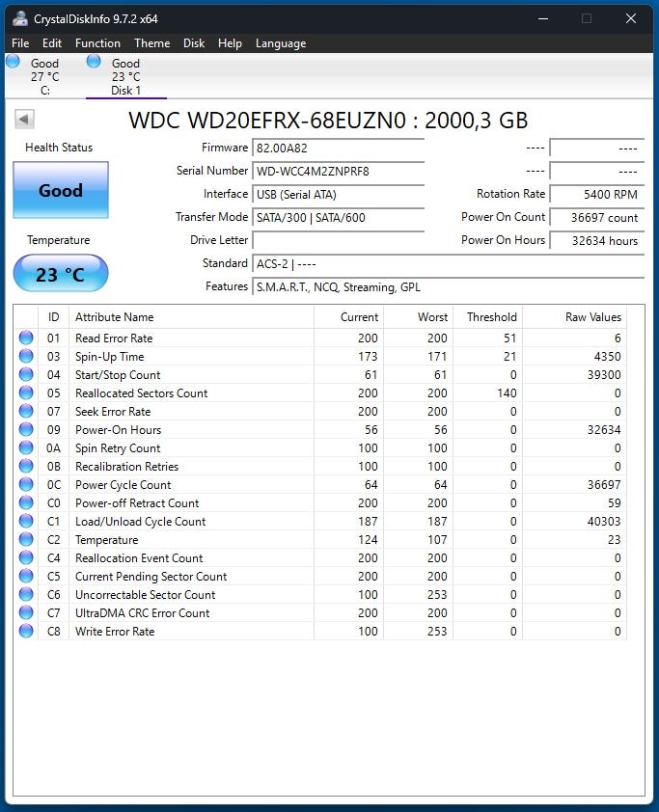Click the Standard field ACS-2

click(448, 264)
